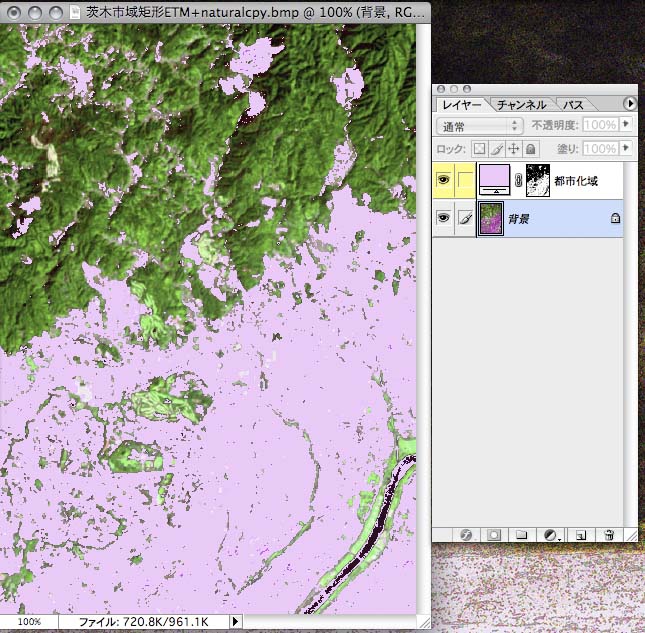Create a new layer icon
The image size is (645, 633).
tap(580, 535)
